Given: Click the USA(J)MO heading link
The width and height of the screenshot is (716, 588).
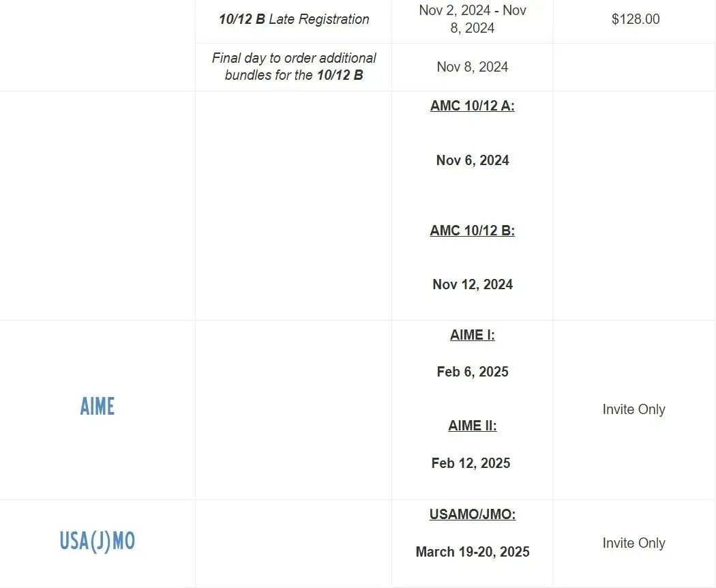Looking at the screenshot, I should click(97, 542).
